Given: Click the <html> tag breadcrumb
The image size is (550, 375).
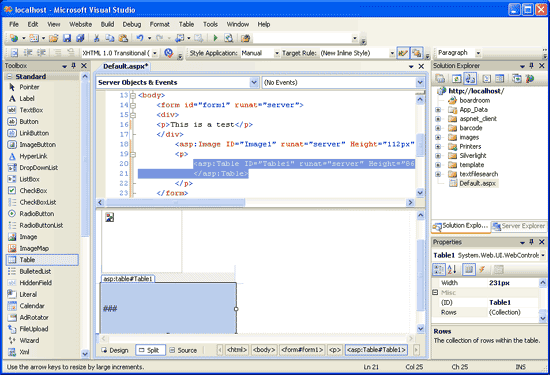Looking at the screenshot, I should 237,350.
